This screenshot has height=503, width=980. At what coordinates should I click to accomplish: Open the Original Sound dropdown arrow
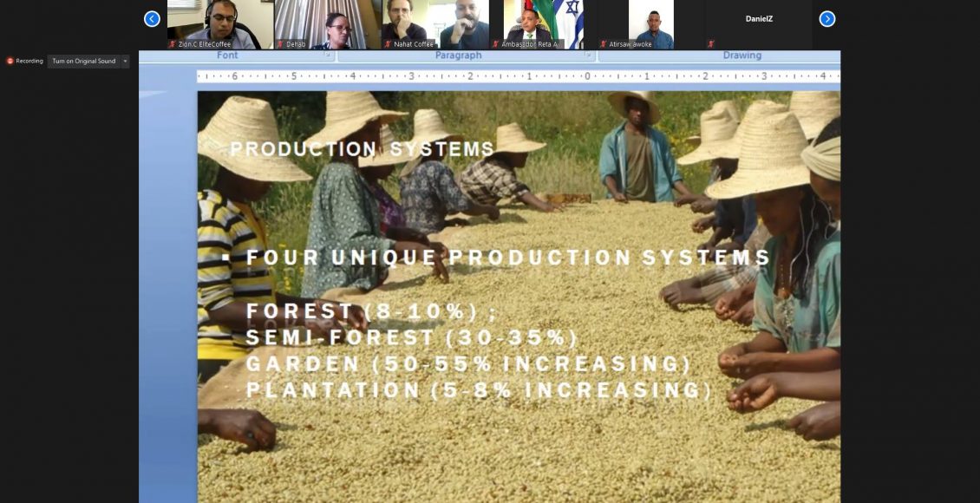(124, 62)
